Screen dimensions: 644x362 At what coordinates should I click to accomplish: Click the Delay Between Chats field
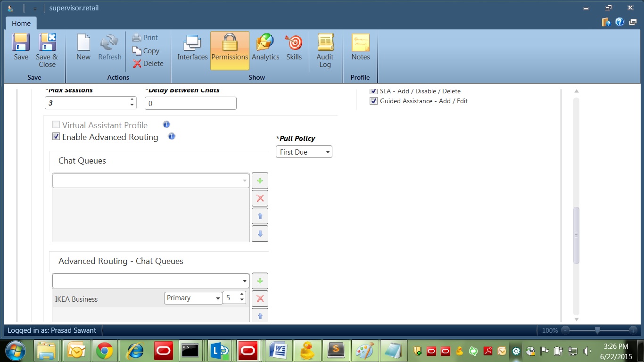(190, 103)
